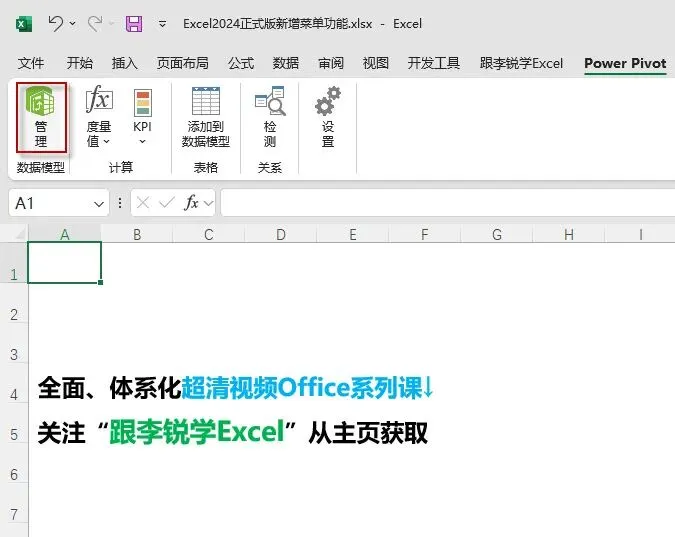Switch to the 开发工具 tab

coord(433,63)
